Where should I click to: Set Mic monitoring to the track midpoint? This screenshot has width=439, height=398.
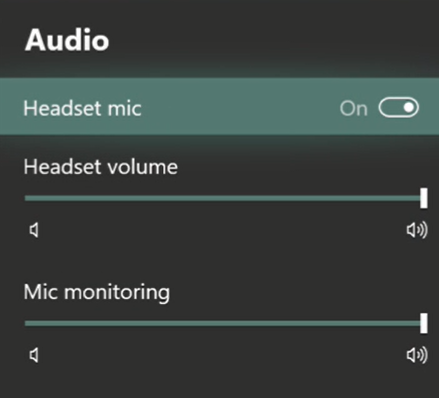(x=224, y=323)
